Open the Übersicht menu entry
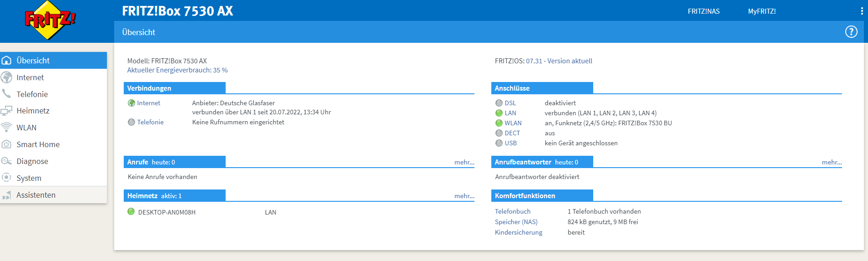 pos(53,60)
